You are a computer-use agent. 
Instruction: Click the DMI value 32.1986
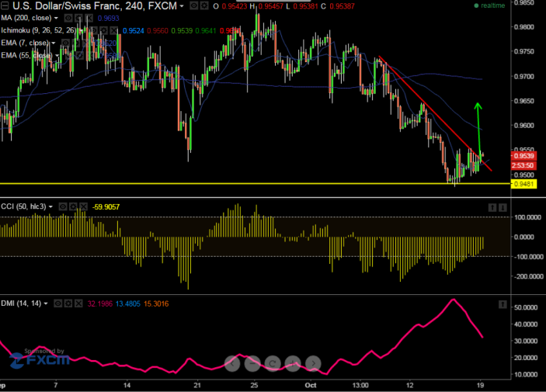pos(100,304)
